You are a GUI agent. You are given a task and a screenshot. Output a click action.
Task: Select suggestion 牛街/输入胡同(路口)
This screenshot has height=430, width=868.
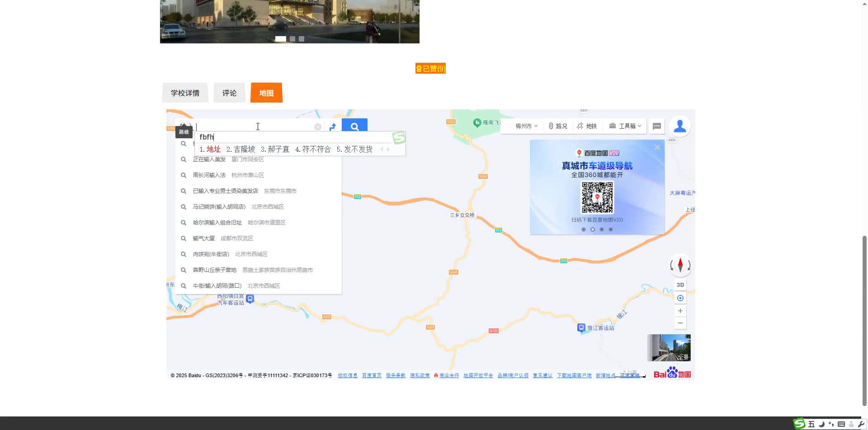pyautogui.click(x=259, y=286)
